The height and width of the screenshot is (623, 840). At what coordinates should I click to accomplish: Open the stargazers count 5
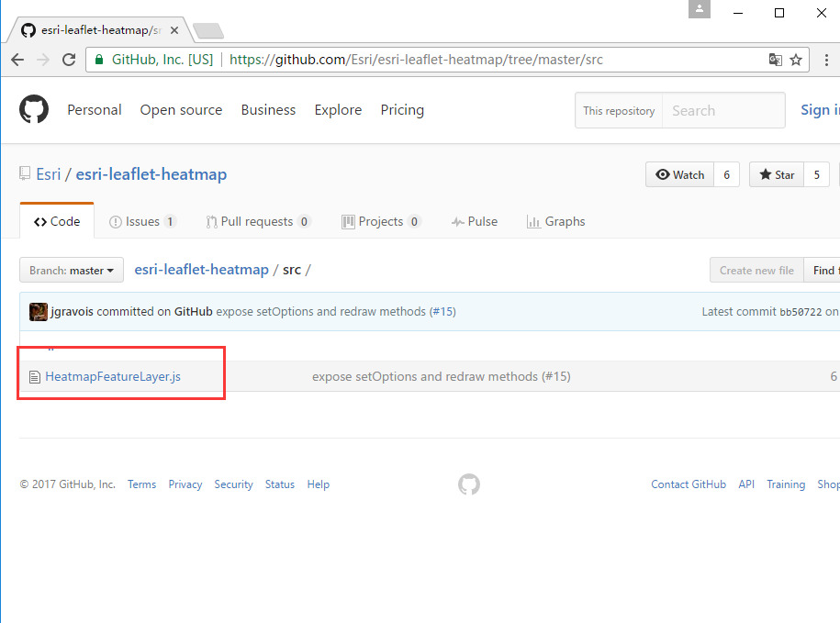(817, 174)
